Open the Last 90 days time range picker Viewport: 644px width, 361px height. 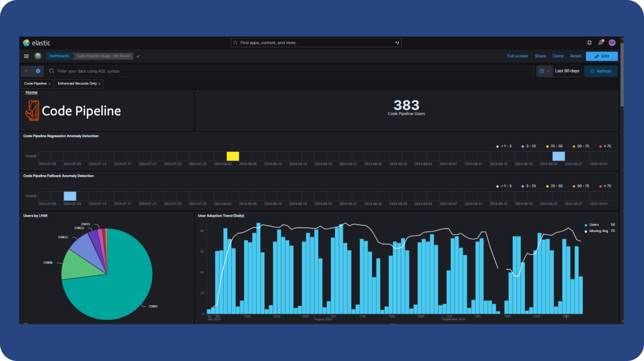(567, 71)
